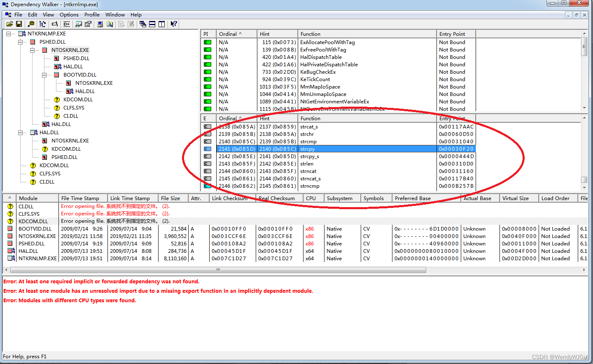Open the View menu
The height and width of the screenshot is (364, 593).
coord(48,14)
